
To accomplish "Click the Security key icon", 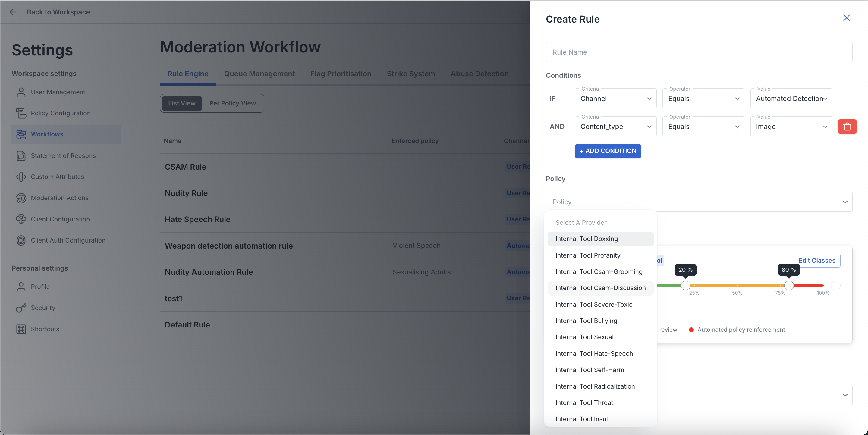I will point(21,308).
